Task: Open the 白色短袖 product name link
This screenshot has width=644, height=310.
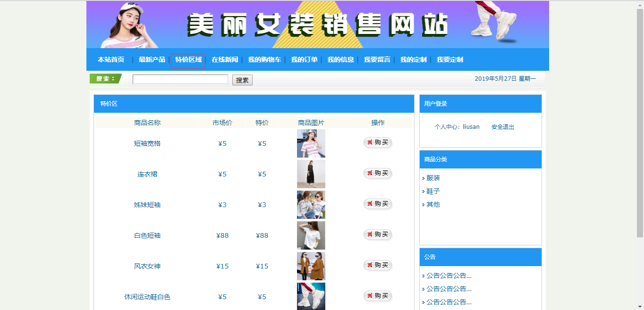Action: 147,235
